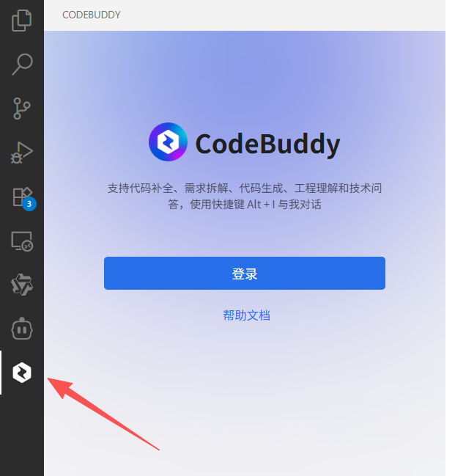The height and width of the screenshot is (476, 455).
Task: Click the round gradient CodeBuddy logo
Action: pyautogui.click(x=168, y=142)
